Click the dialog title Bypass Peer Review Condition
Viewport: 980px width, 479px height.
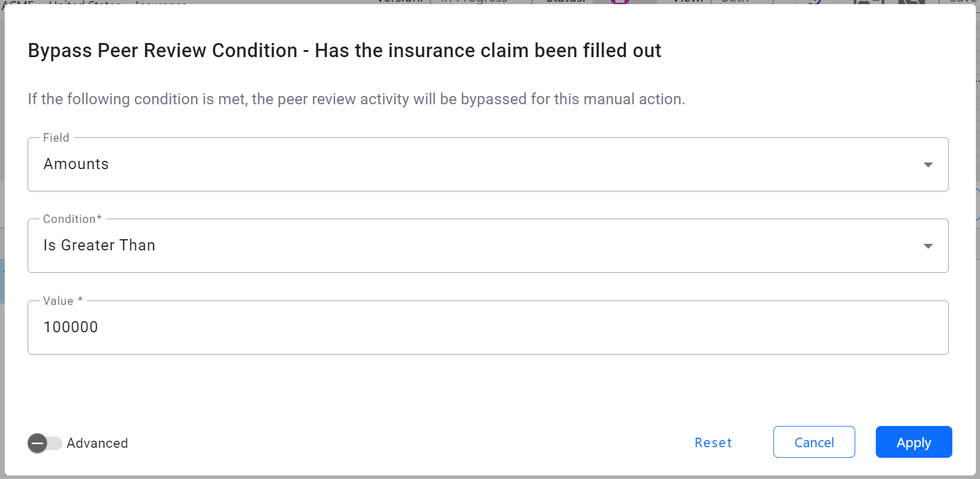pos(344,51)
